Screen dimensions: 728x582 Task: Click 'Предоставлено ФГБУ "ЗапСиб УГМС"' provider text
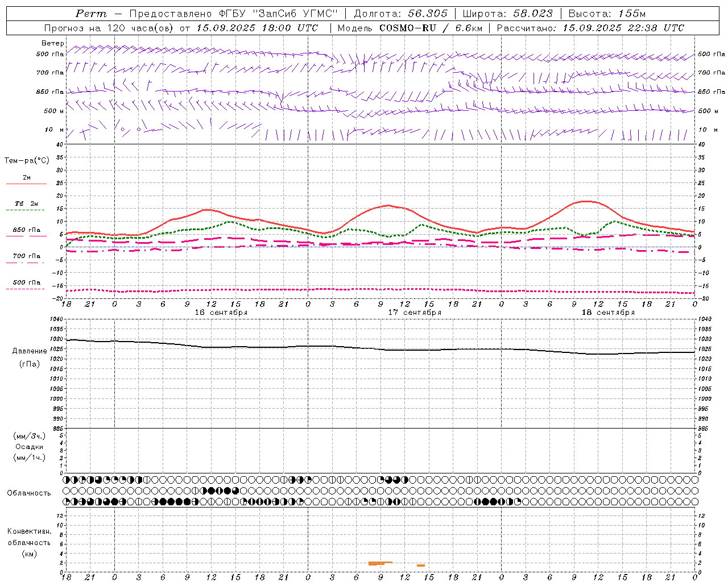pos(234,14)
